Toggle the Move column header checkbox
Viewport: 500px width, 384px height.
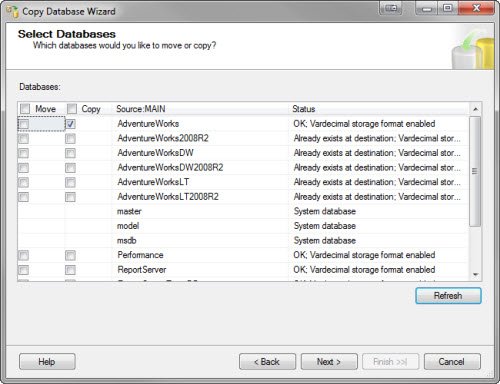tap(25, 109)
